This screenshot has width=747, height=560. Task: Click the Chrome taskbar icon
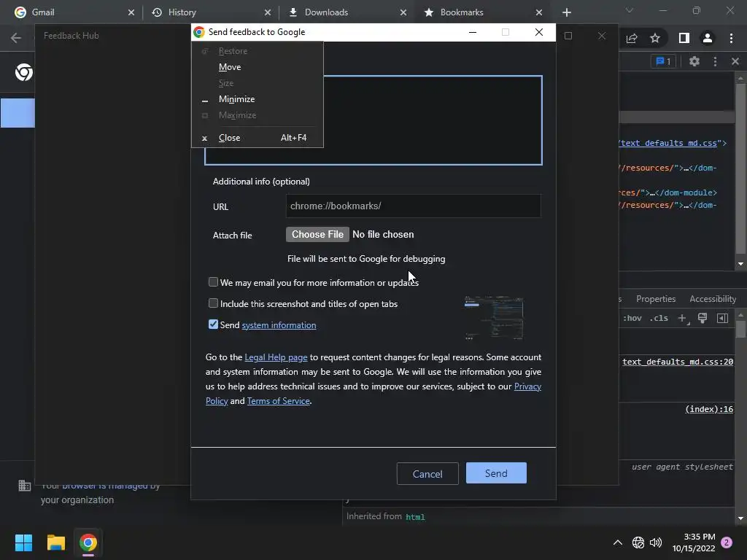[88, 542]
